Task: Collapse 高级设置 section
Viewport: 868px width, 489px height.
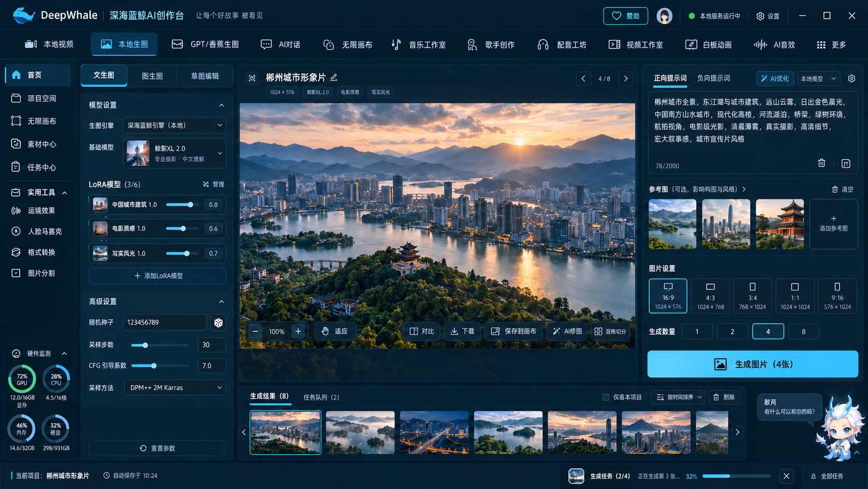Action: (x=222, y=301)
